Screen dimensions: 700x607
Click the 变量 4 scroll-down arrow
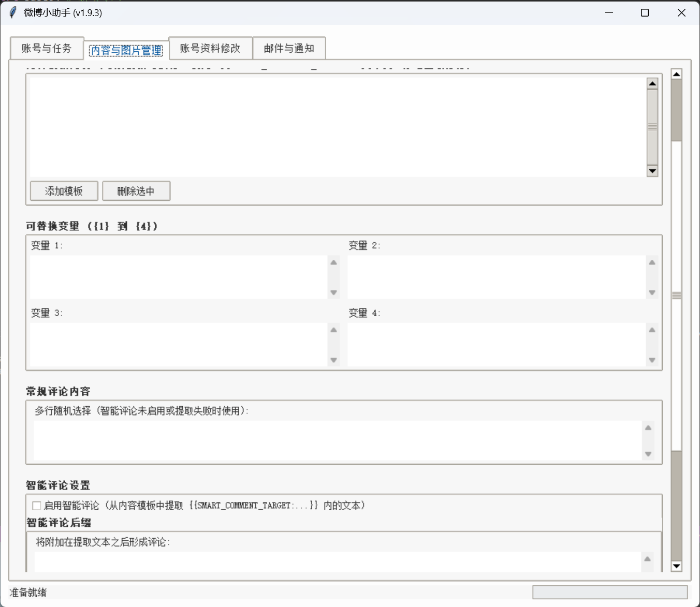tap(652, 360)
